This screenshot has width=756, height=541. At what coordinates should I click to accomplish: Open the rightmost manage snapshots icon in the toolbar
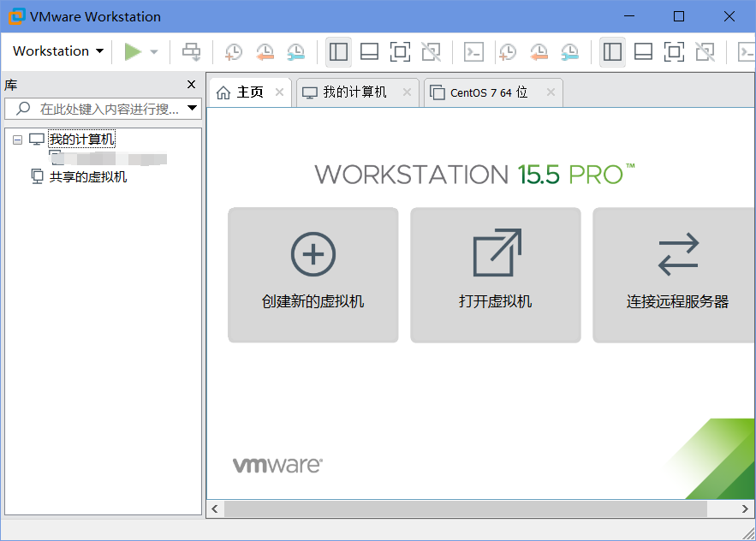pos(569,51)
